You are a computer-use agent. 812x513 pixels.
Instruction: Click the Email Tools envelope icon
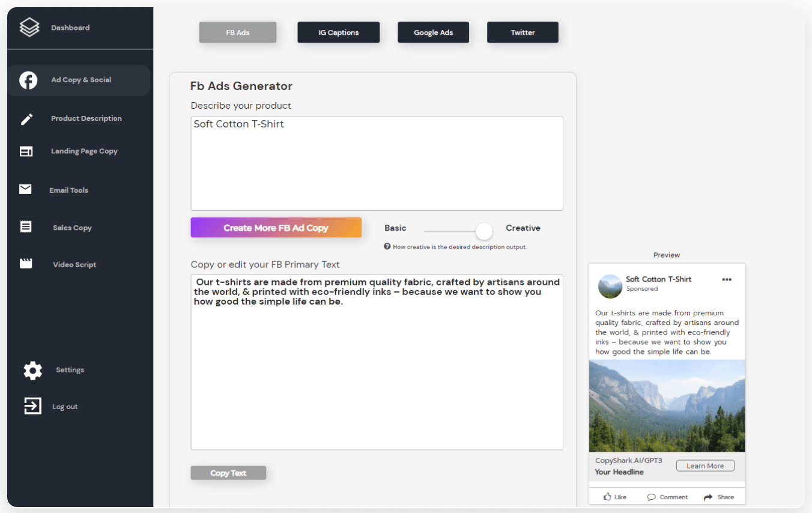click(x=25, y=190)
